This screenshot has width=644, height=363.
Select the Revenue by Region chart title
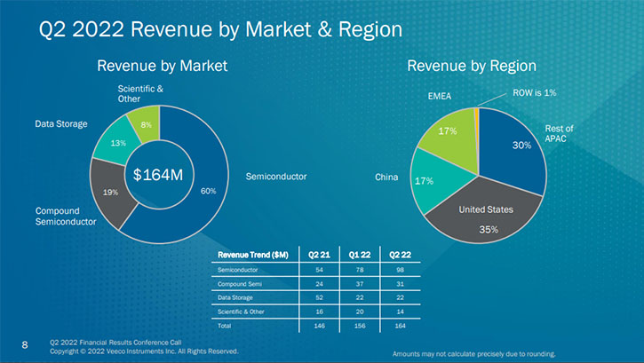471,66
